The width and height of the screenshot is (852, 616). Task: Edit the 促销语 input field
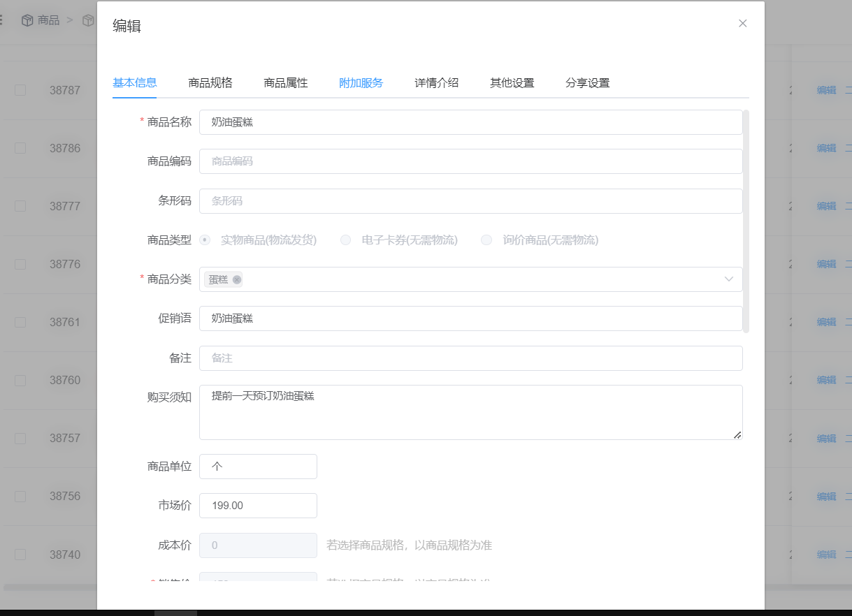click(x=470, y=318)
